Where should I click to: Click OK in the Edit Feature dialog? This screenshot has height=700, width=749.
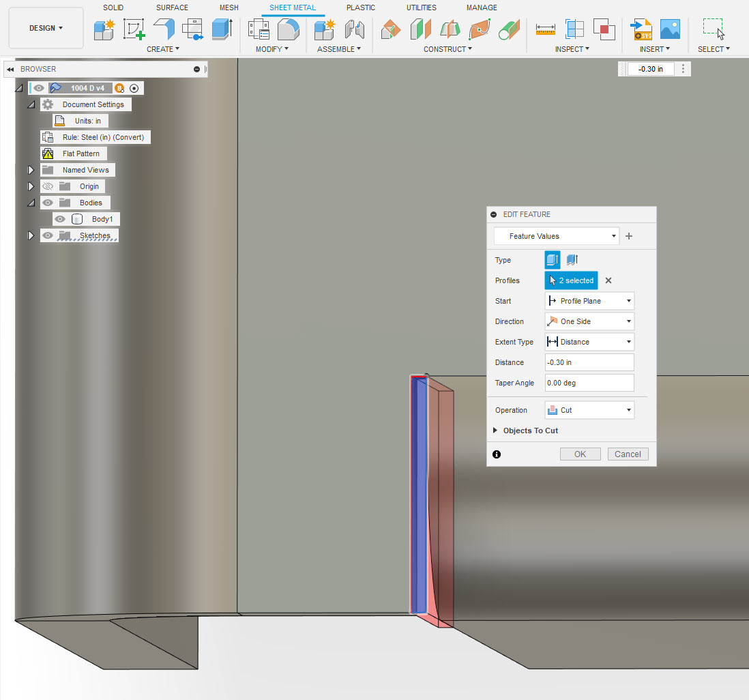point(580,454)
